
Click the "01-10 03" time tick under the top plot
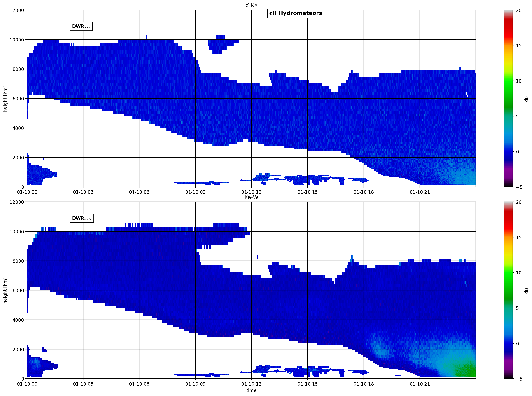pos(83,192)
